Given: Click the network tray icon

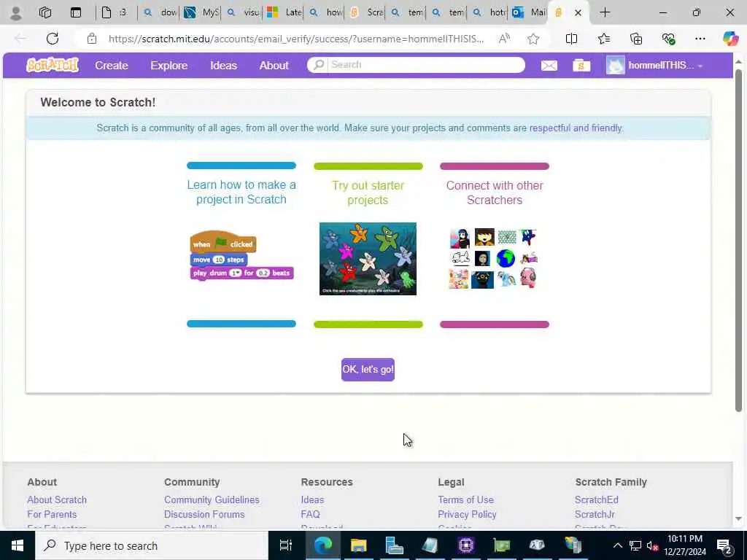Looking at the screenshot, I should (635, 545).
